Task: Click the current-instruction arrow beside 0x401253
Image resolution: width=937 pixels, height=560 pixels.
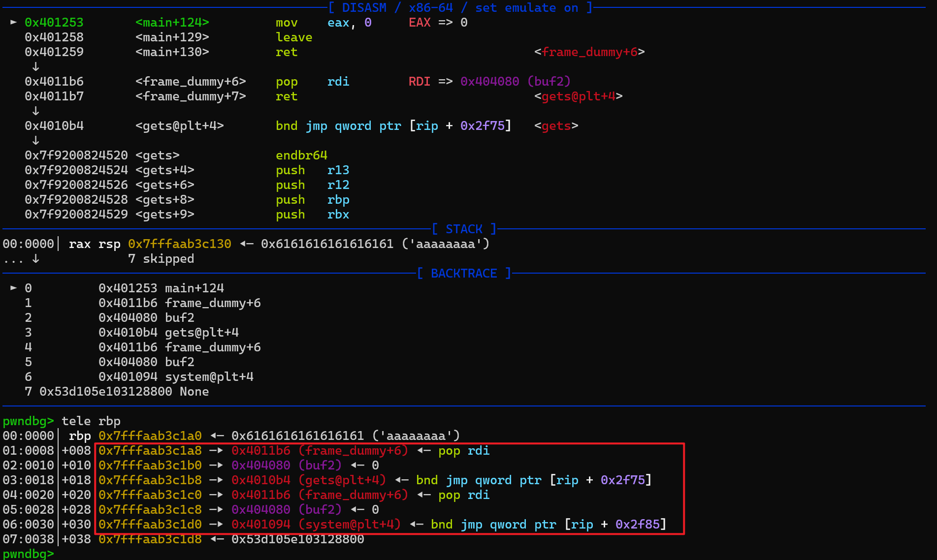Action: (13, 22)
